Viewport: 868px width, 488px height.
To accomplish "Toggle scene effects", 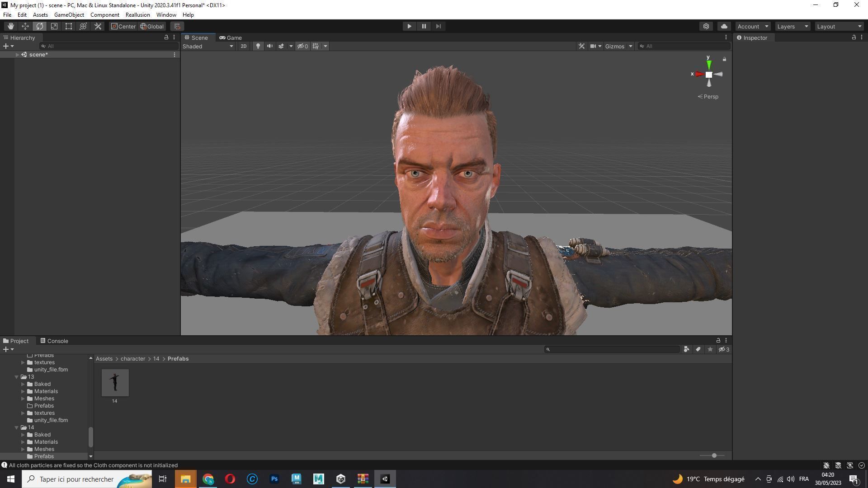I will pos(281,46).
